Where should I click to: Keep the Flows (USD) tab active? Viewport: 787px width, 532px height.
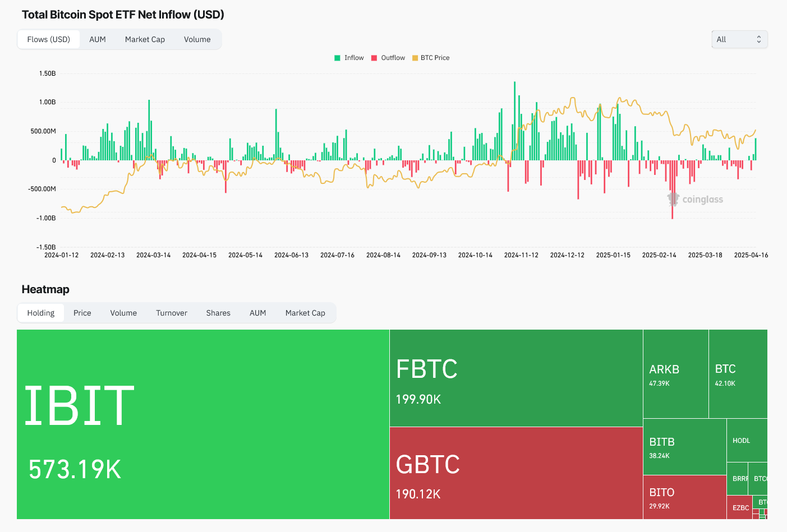point(49,39)
